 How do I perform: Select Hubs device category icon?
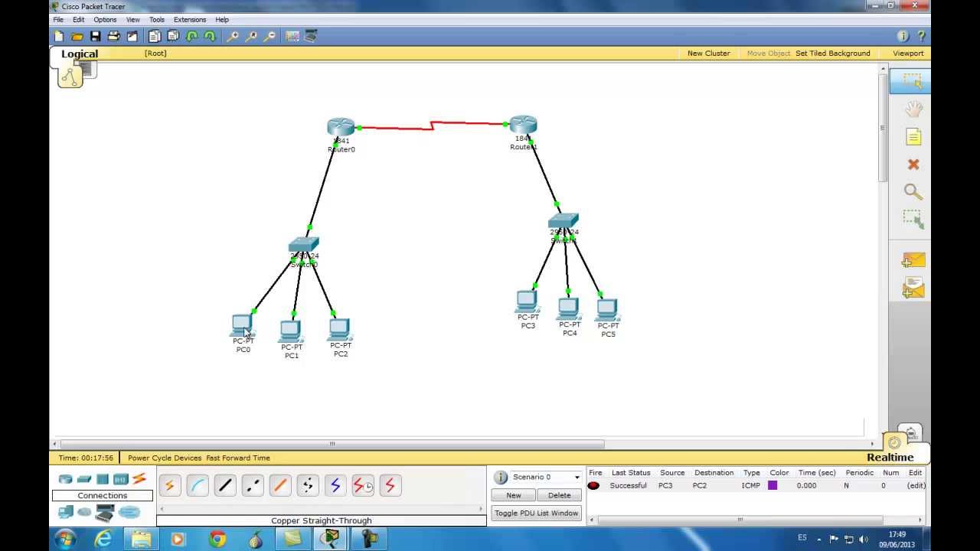pyautogui.click(x=103, y=479)
